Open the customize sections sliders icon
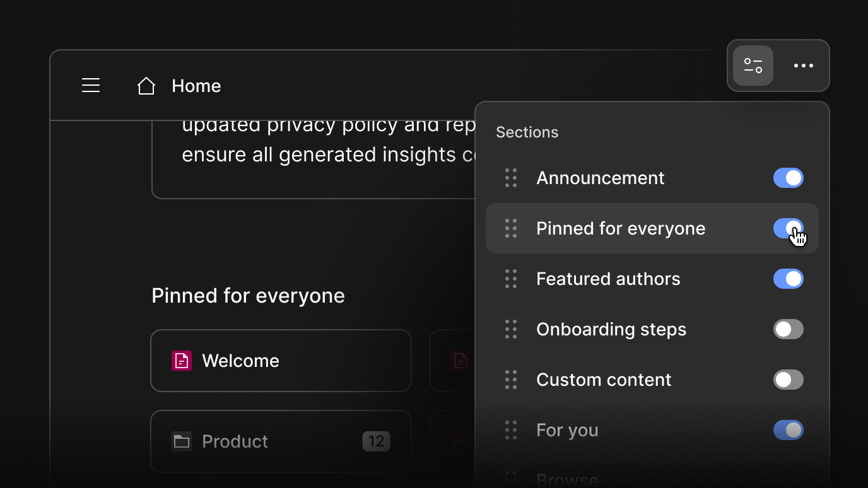Image resolution: width=868 pixels, height=488 pixels. coord(753,66)
